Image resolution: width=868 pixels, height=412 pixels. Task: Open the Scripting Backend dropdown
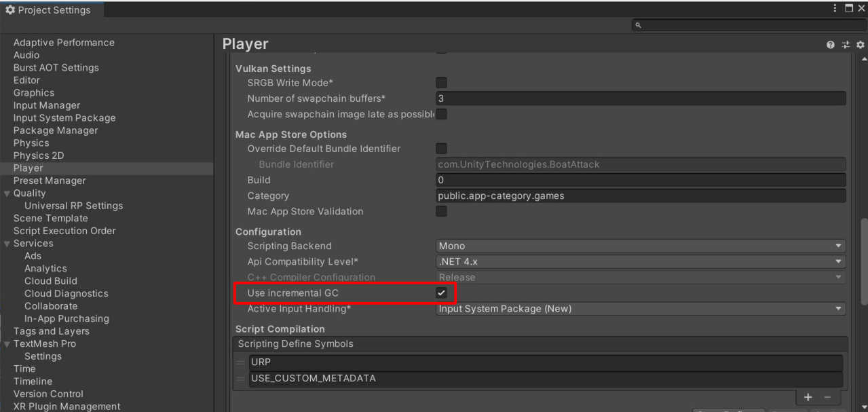[640, 246]
